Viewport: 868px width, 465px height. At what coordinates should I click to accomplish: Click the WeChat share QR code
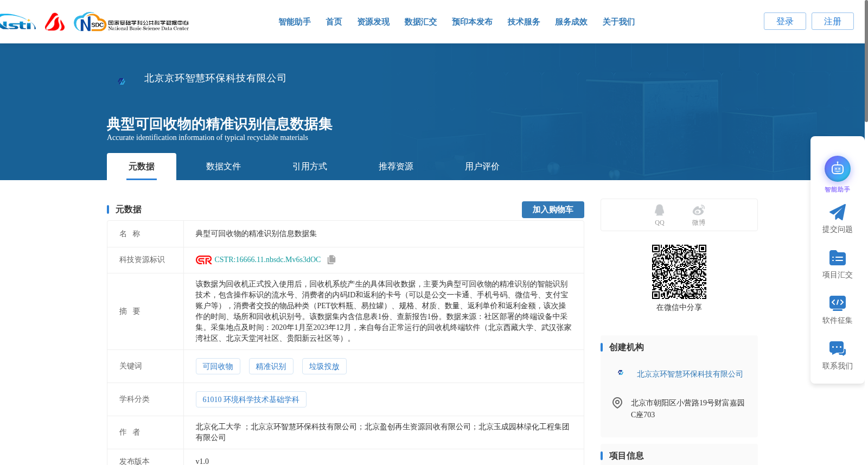[679, 272]
